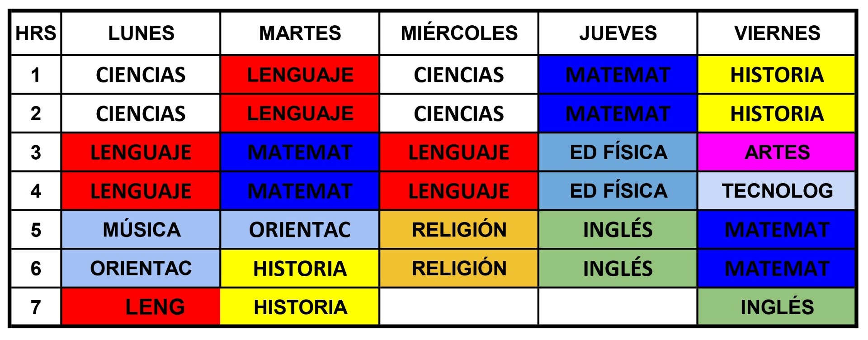Select Monday's ORIENTAC cell in hour 6
The image size is (868, 340).
pyautogui.click(x=141, y=269)
